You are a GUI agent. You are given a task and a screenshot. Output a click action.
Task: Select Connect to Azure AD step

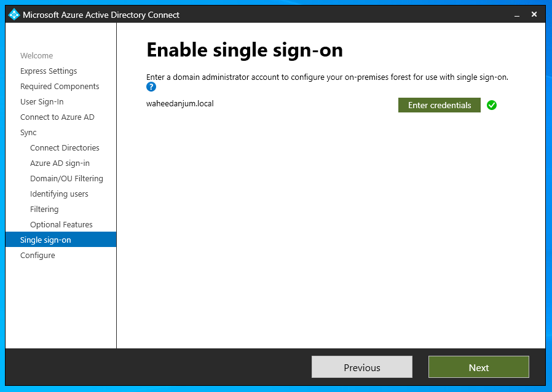click(x=57, y=117)
